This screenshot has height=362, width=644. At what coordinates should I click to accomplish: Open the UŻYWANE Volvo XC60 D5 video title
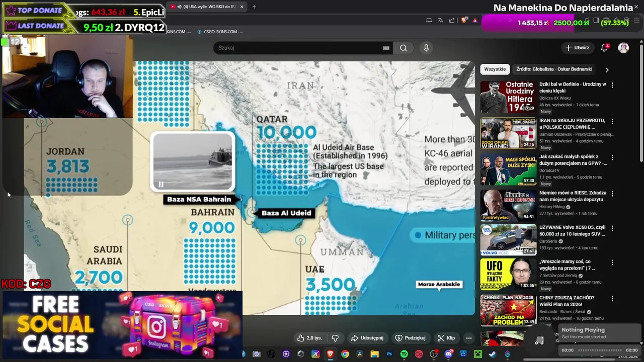(x=573, y=230)
